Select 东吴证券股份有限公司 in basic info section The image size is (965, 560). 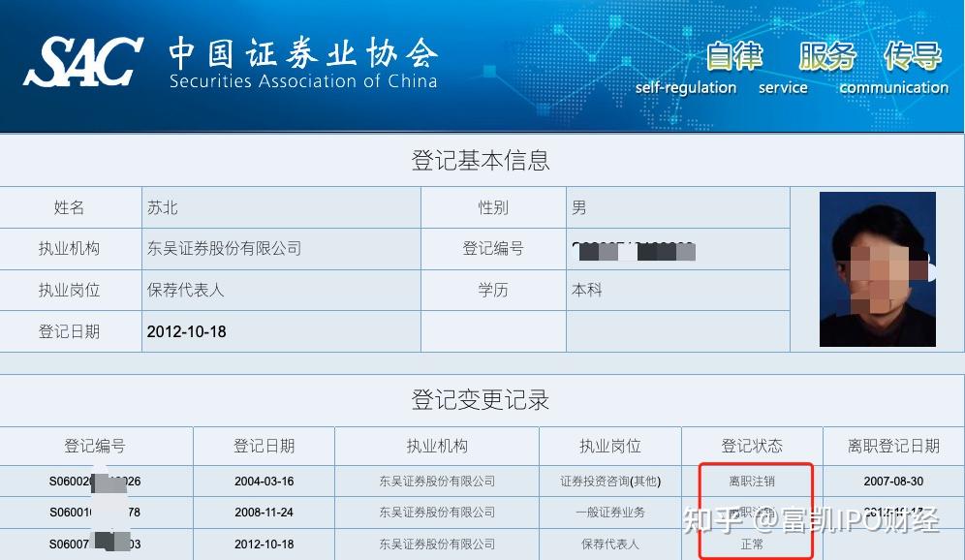[x=225, y=249]
